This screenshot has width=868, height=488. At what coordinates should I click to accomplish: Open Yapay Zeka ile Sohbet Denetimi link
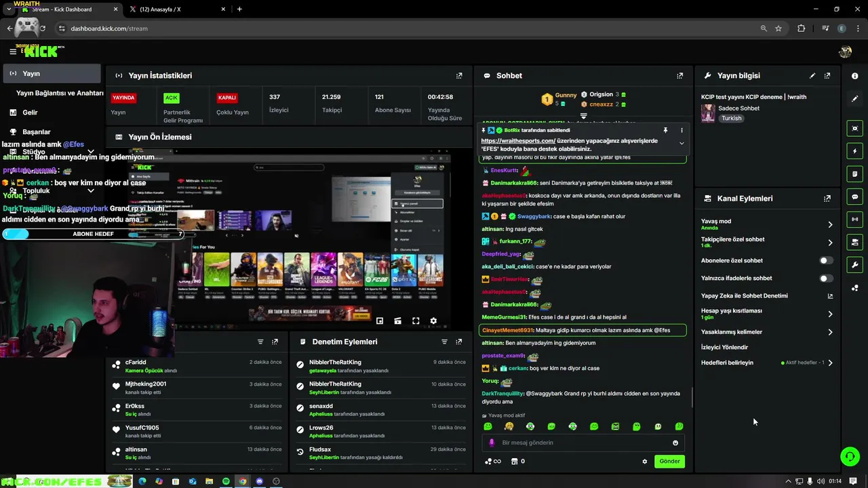[830, 296]
